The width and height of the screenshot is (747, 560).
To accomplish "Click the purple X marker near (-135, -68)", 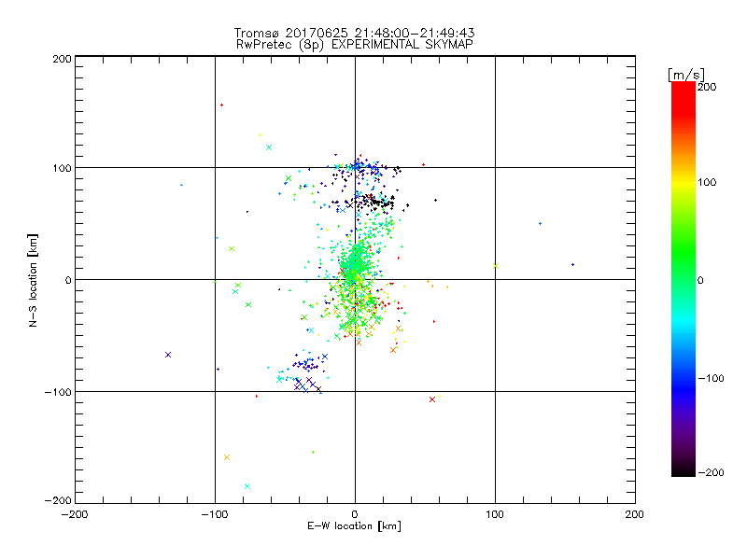I will click(168, 355).
